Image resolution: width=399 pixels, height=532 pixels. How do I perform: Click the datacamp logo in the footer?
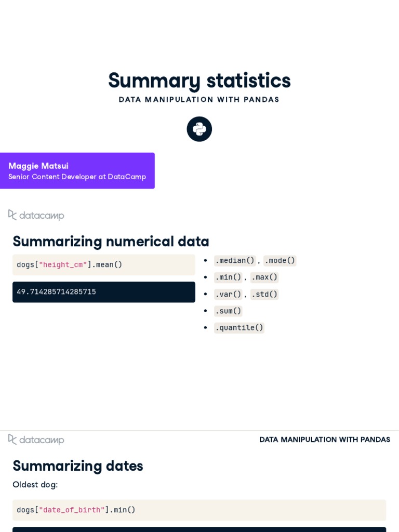point(36,440)
